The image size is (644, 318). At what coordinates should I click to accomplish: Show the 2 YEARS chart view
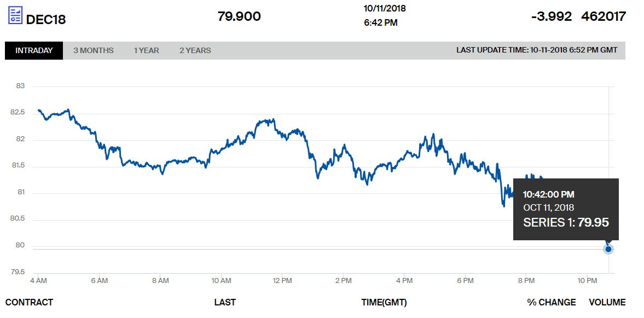click(195, 50)
